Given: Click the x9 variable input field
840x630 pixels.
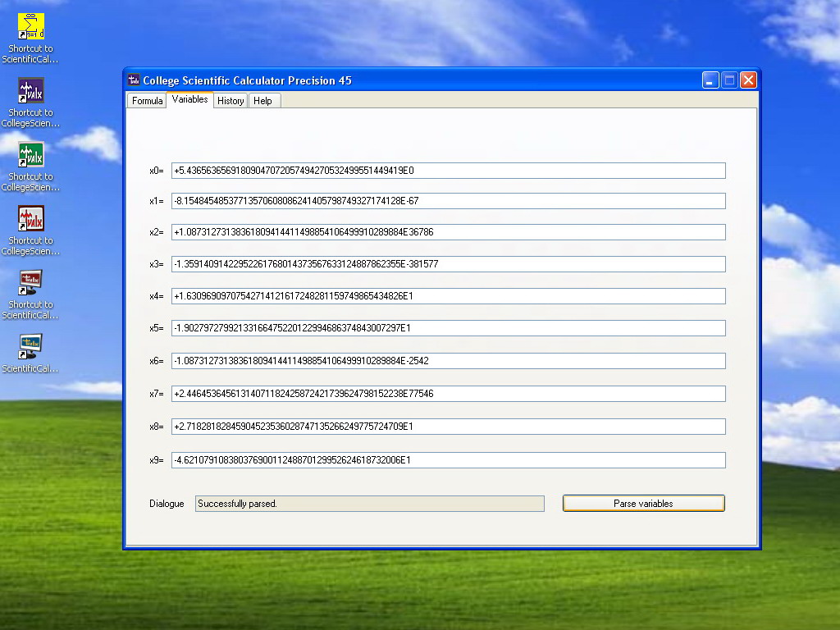Looking at the screenshot, I should pyautogui.click(x=449, y=460).
